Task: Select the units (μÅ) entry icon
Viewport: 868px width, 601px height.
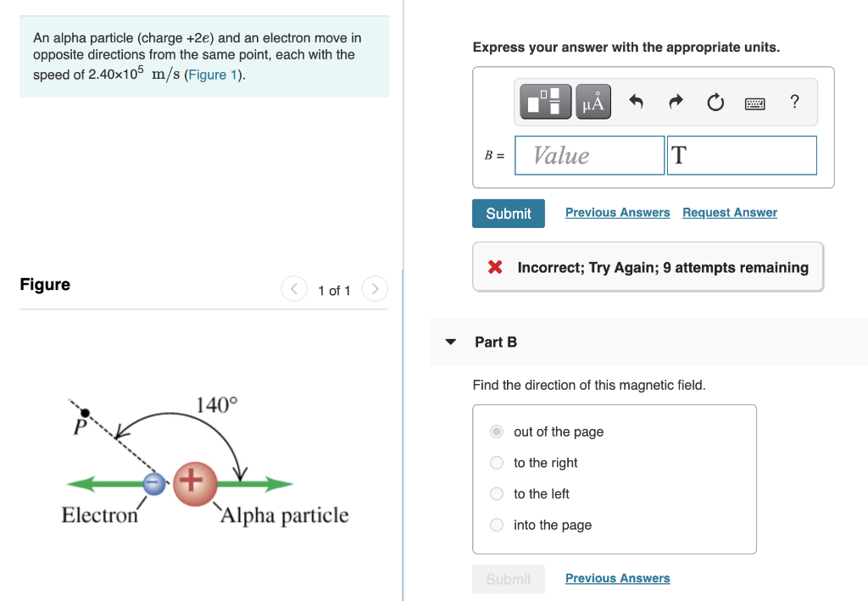Action: (x=591, y=101)
